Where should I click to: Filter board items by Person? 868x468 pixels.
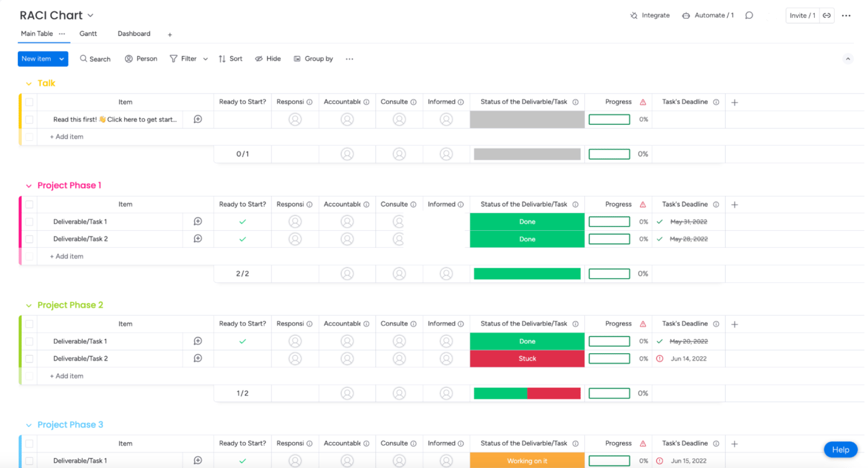click(141, 58)
